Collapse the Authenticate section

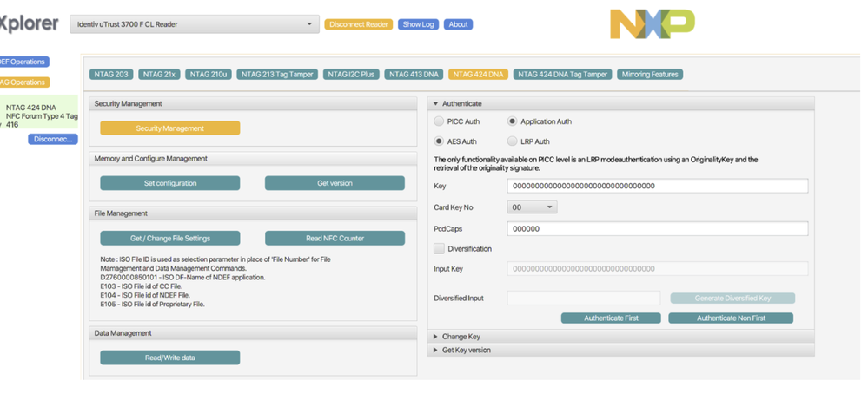(x=620, y=103)
